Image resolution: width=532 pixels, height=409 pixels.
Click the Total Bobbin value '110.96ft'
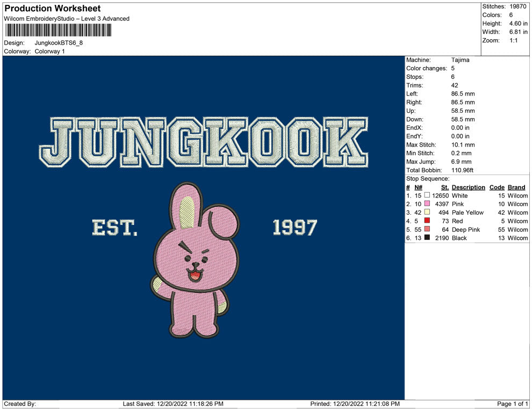point(463,170)
